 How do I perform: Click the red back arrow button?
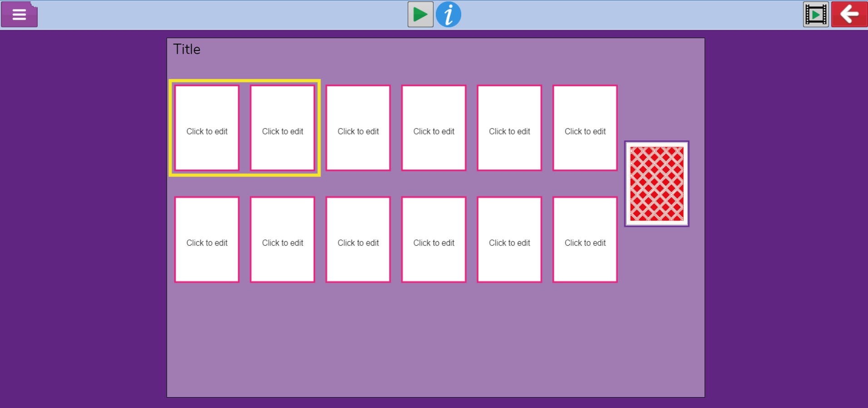tap(849, 15)
